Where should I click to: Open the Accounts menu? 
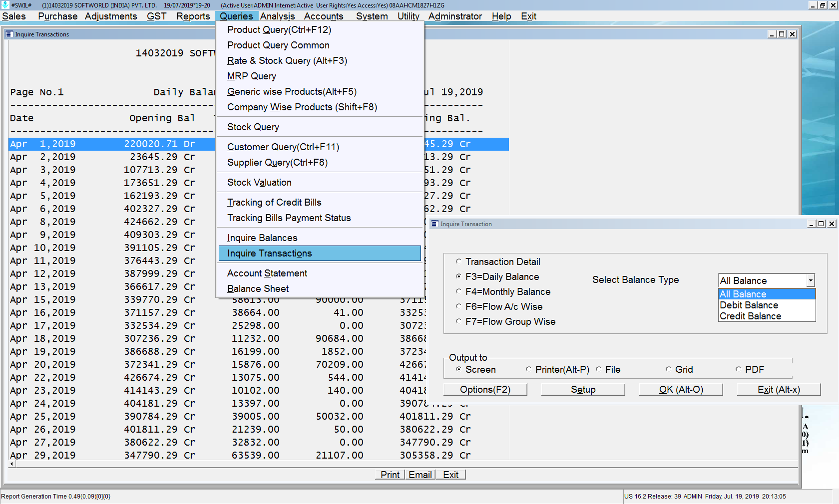[x=324, y=16]
